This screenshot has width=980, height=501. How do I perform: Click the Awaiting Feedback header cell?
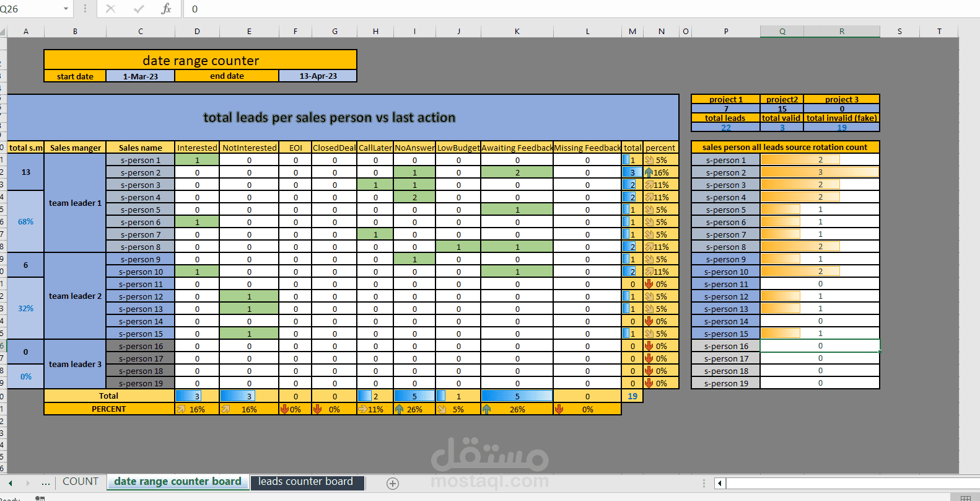[517, 148]
